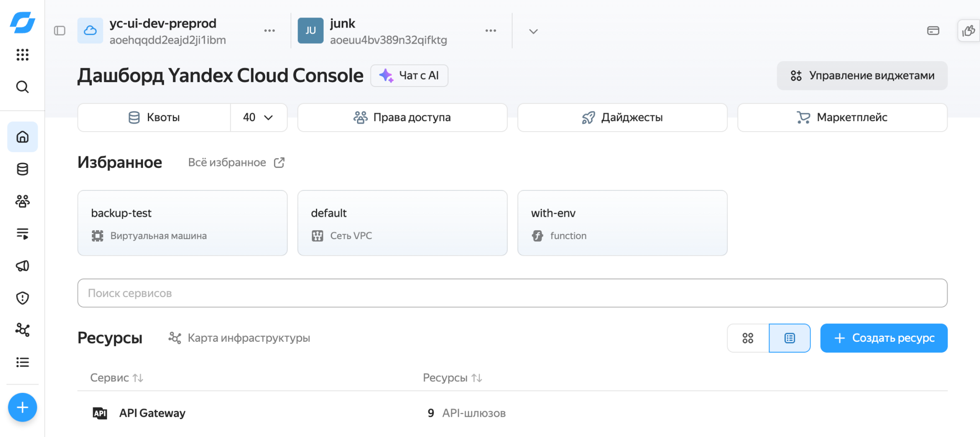Screen dimensions: 980x437
Task: Click the 9 API-шлюзов resource count
Action: pyautogui.click(x=466, y=413)
